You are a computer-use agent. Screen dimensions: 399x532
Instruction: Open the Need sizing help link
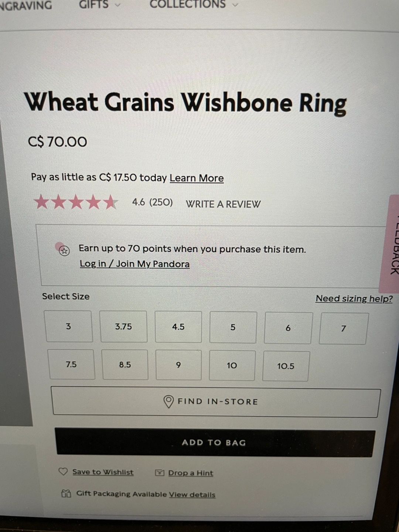pyautogui.click(x=354, y=299)
